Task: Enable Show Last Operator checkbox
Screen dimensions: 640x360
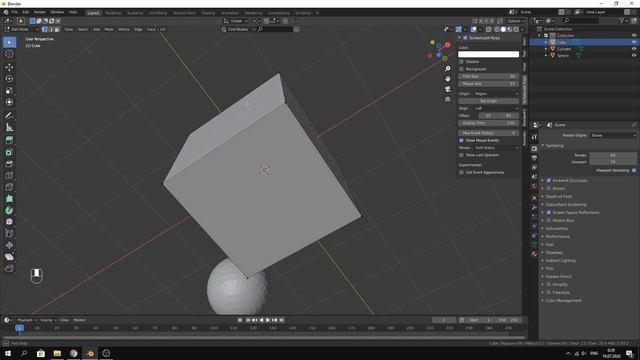Action: 462,155
